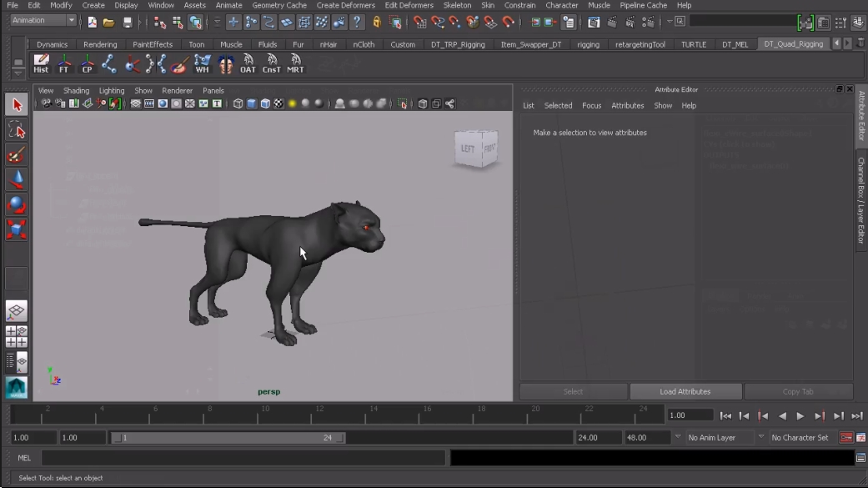Click the CnsT shelf icon

[271, 63]
